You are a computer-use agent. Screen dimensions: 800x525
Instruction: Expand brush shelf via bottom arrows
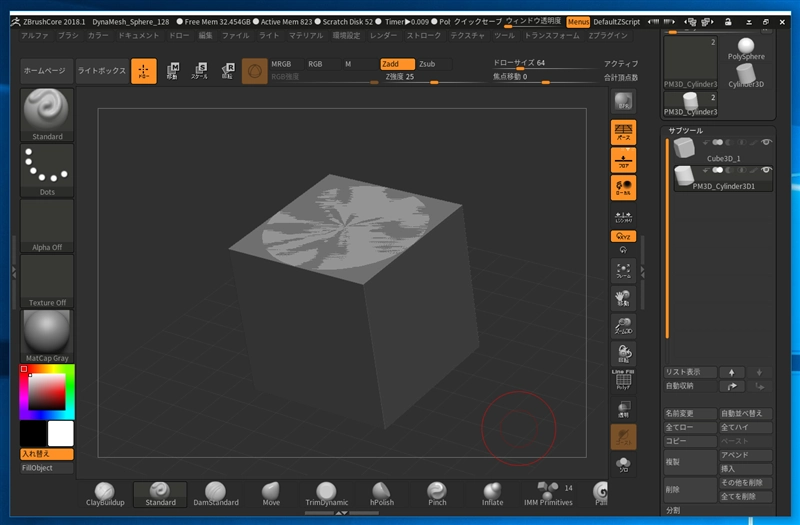click(342, 513)
